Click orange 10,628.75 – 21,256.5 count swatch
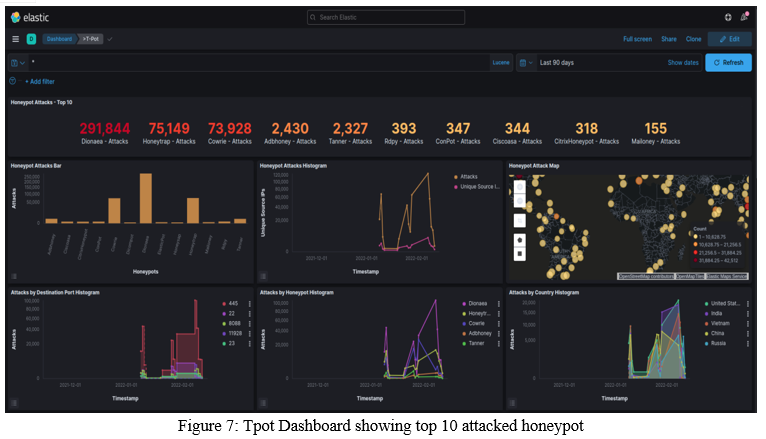766x439 pixels. 696,245
